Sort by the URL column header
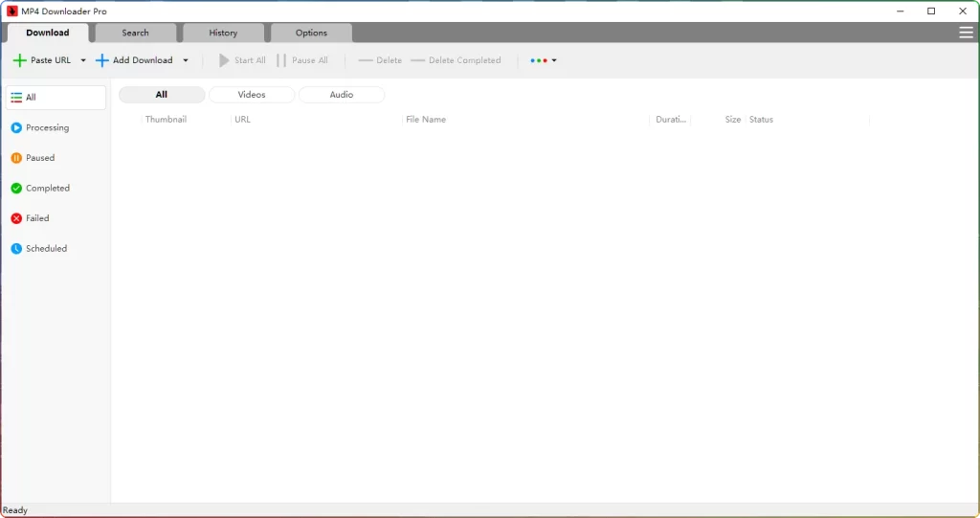 pyautogui.click(x=242, y=120)
